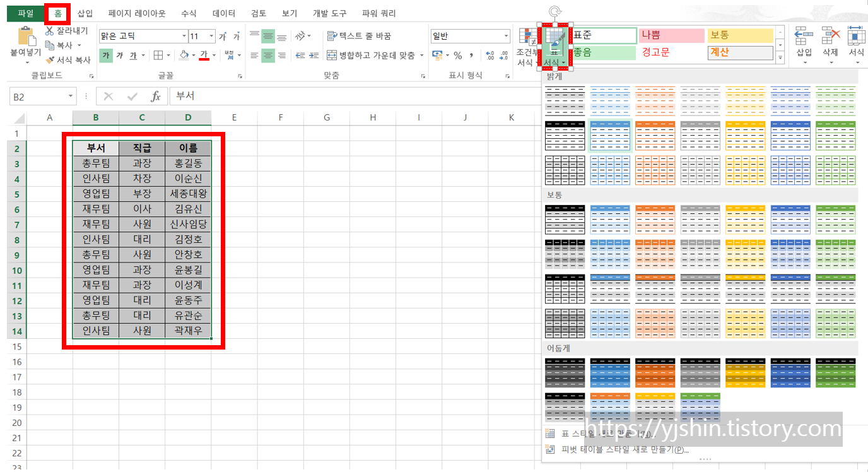Click the Cut (잘라내기) scissors icon
The image size is (868, 472).
coord(50,30)
